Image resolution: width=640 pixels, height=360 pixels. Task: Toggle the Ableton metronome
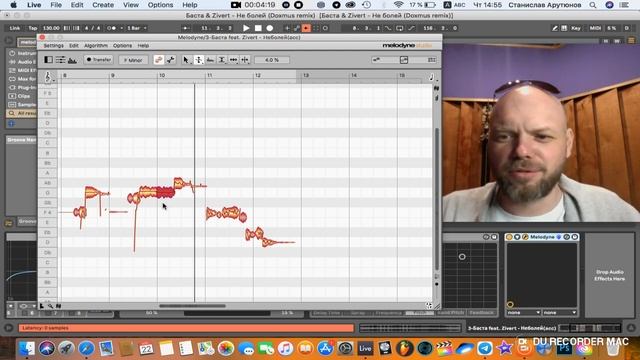pos(111,28)
